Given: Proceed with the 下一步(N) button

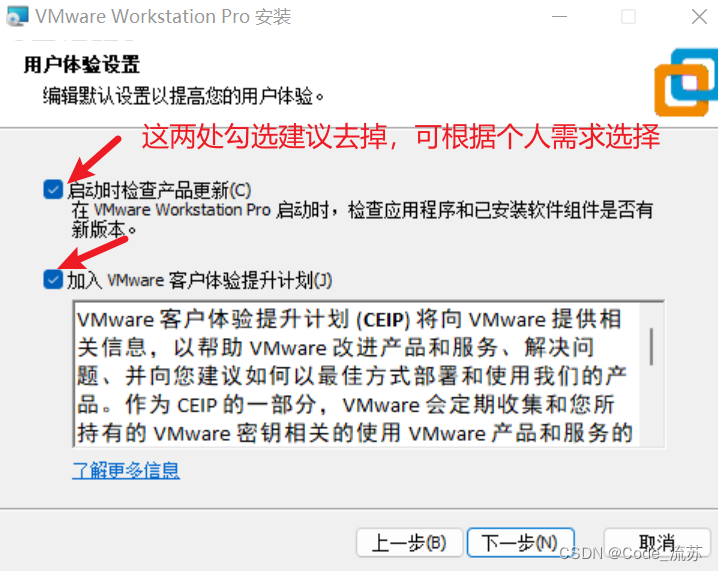Looking at the screenshot, I should point(520,543).
